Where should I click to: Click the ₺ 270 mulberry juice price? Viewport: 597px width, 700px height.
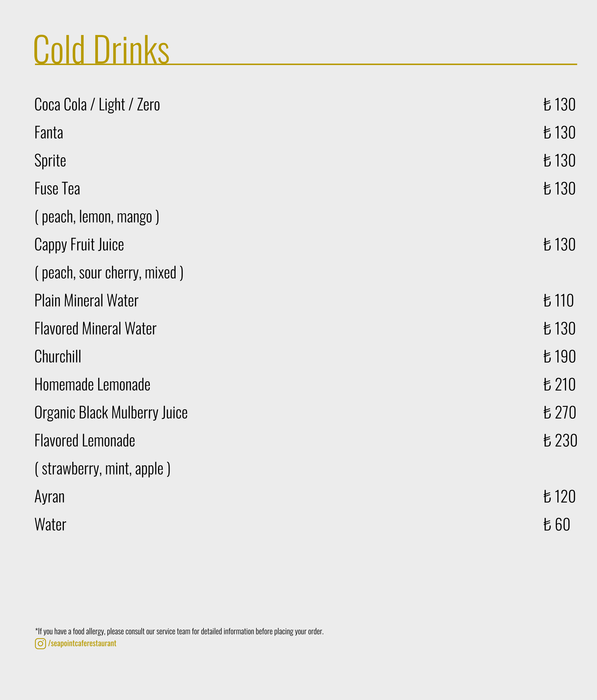tap(559, 413)
